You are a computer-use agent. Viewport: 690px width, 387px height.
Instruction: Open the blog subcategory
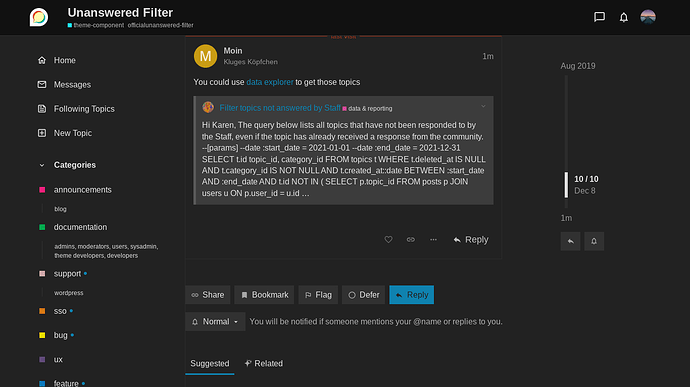pyautogui.click(x=60, y=209)
